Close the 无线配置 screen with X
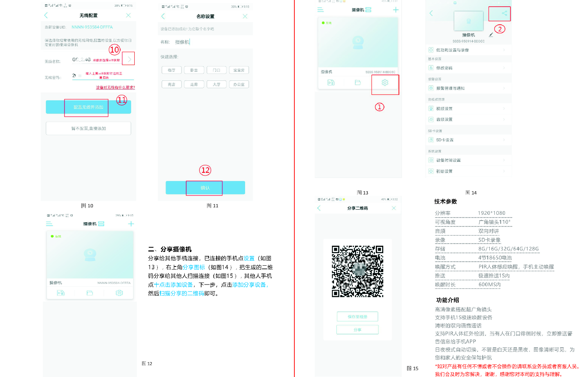Viewport: 588px width, 377px height. click(128, 15)
